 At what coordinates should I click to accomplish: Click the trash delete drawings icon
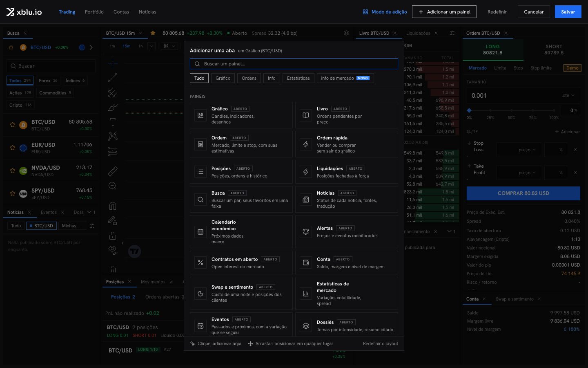(x=113, y=269)
